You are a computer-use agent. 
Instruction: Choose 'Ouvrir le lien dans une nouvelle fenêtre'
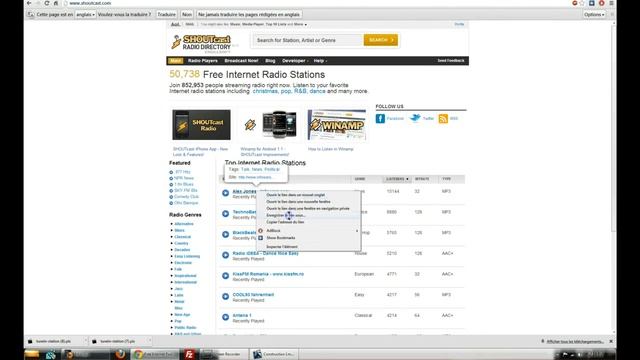(x=309, y=202)
